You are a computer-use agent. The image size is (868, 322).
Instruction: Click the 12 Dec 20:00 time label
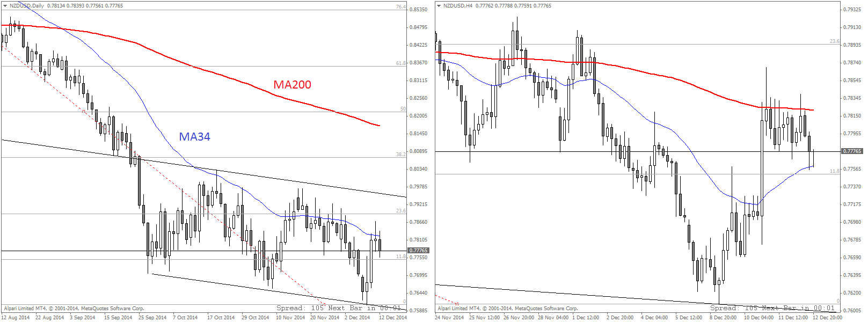[827, 318]
